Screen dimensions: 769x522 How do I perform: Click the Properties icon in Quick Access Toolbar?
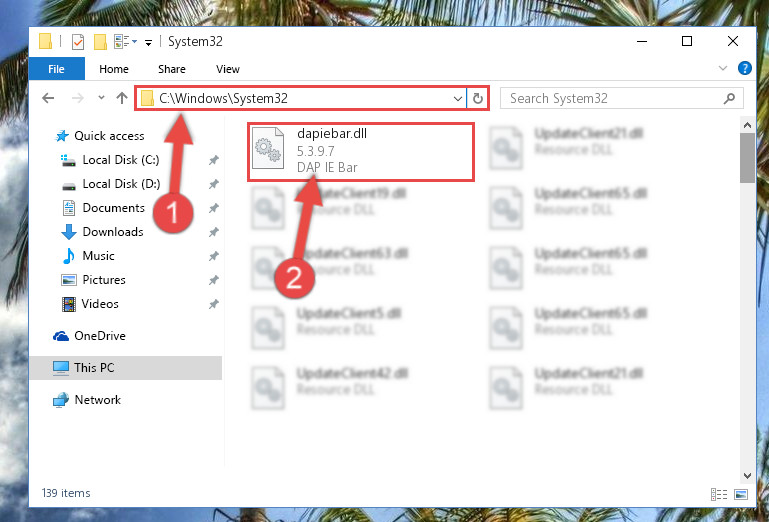[x=77, y=42]
